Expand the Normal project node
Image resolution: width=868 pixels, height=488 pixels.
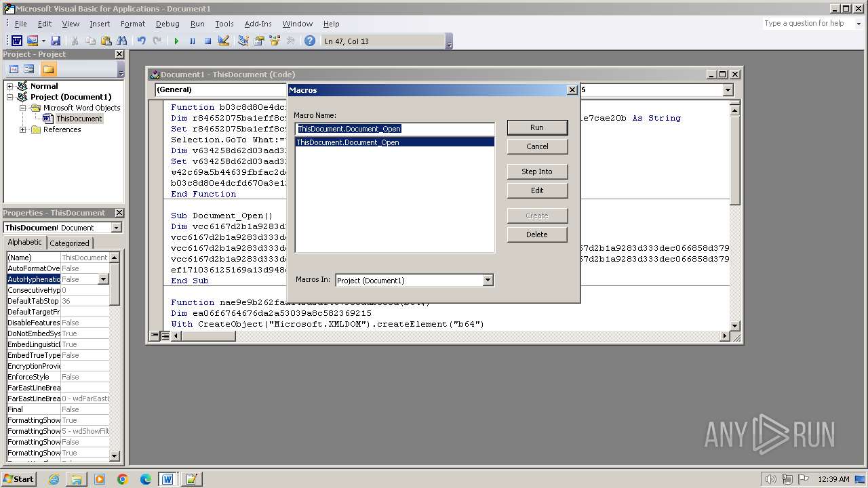coord(9,86)
